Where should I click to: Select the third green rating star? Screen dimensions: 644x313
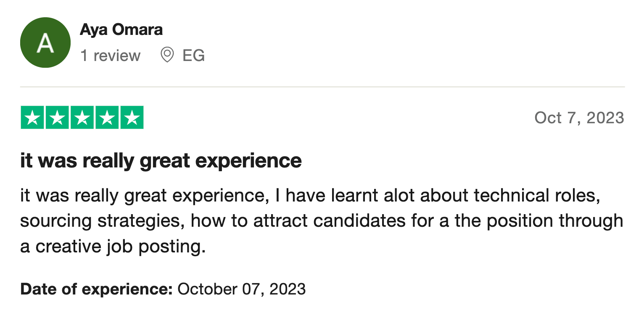(82, 117)
